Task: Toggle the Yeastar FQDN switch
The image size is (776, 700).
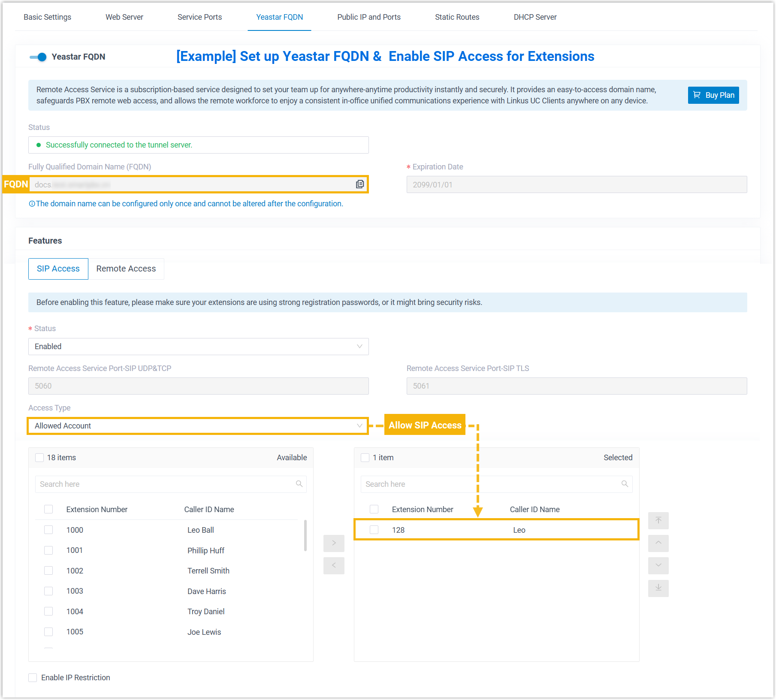Action: (x=38, y=57)
